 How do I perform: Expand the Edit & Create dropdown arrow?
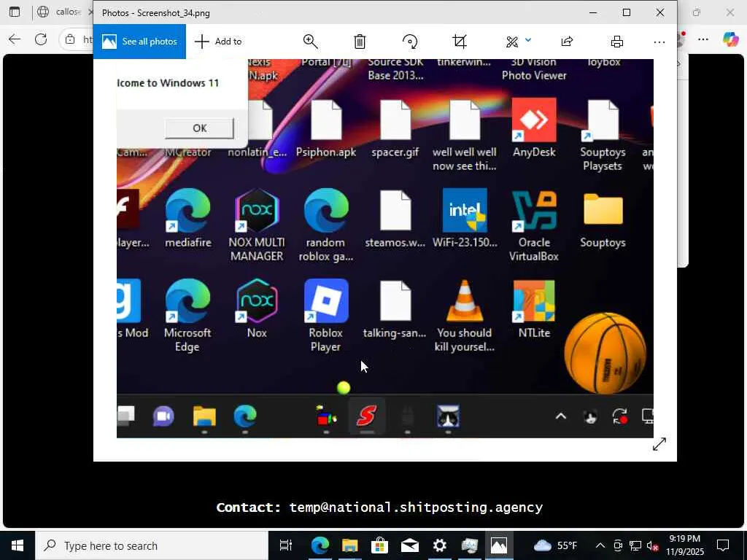pyautogui.click(x=528, y=41)
